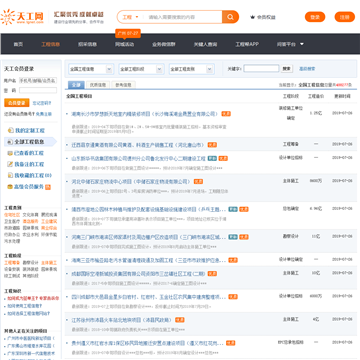This screenshot has height=360, width=360.
Task: Focus the 密码 input field
Action: (38, 90)
